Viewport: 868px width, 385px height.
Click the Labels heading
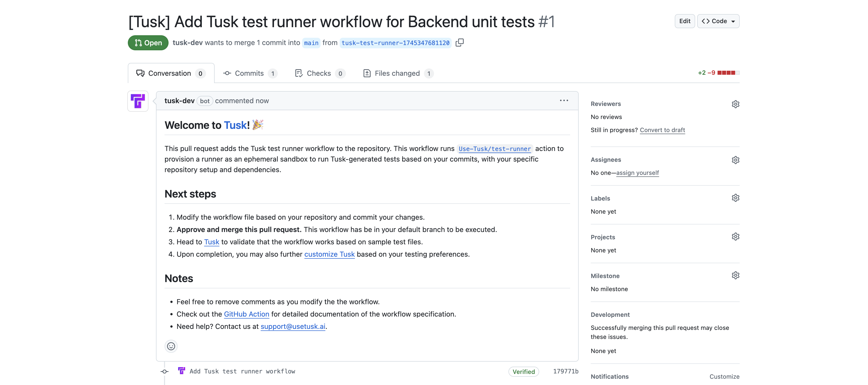click(600, 198)
